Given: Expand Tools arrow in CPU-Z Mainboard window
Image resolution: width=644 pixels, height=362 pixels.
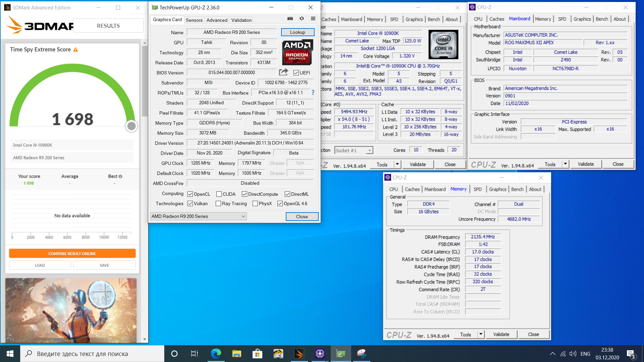Looking at the screenshot, I should click(566, 164).
